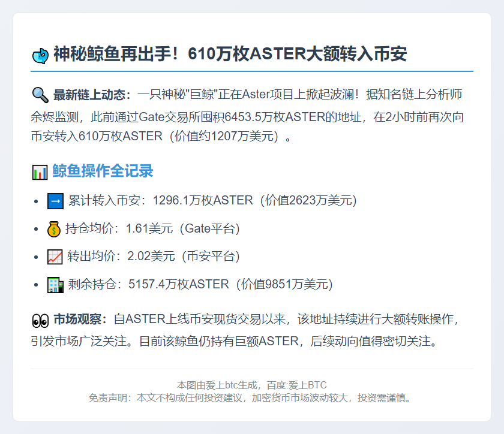
Task: Select the bullet point beside 累计转入币安
Action: [x=37, y=200]
